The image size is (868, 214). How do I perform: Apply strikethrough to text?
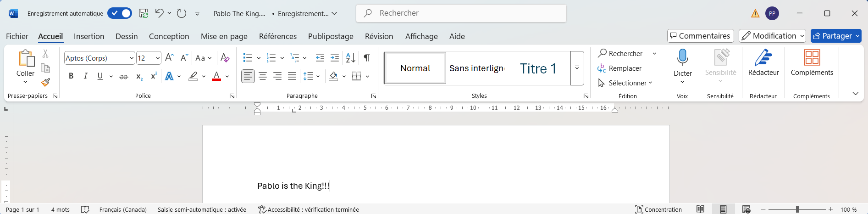[x=124, y=77]
